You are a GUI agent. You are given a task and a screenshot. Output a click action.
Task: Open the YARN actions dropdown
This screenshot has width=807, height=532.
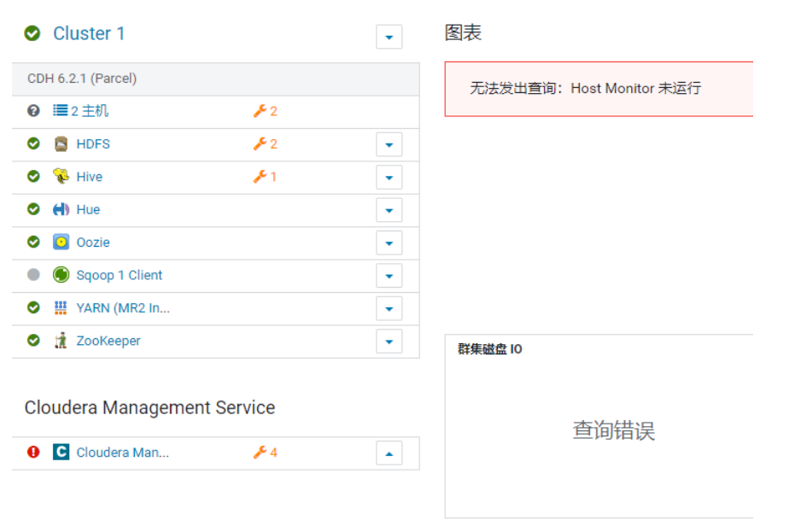389,309
